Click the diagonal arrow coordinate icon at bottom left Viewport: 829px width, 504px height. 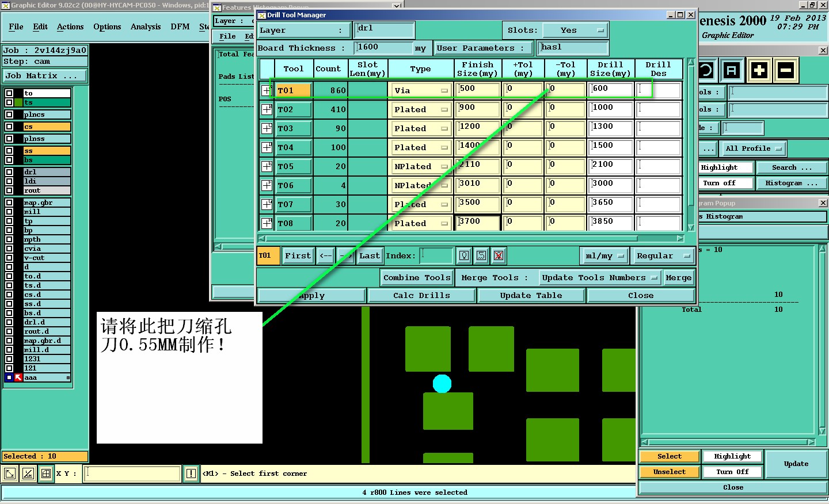(x=10, y=474)
